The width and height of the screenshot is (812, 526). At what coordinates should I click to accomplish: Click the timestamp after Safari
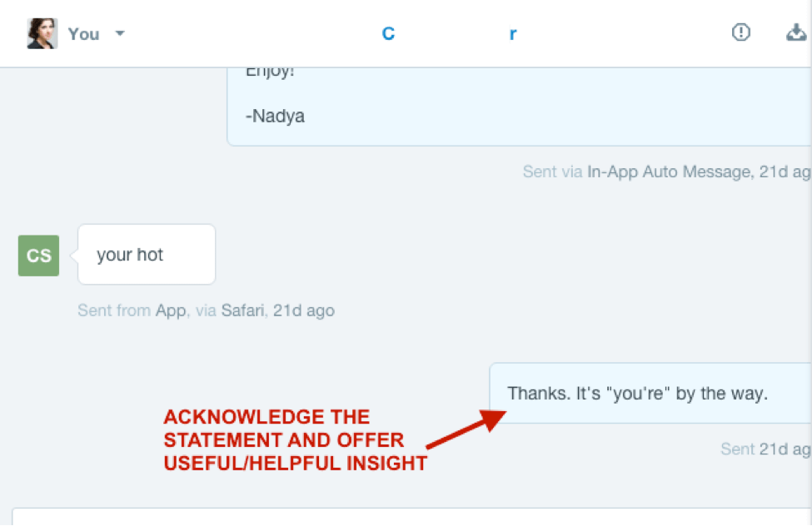click(304, 310)
